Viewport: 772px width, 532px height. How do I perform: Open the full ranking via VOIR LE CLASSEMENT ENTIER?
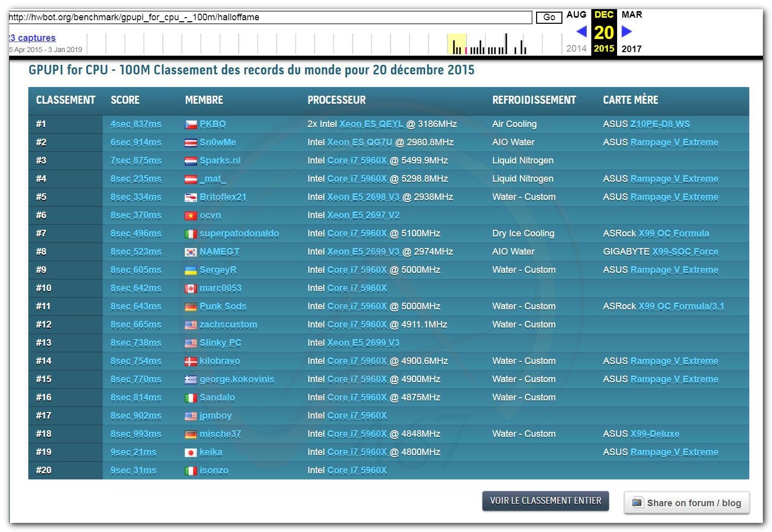[x=546, y=501]
